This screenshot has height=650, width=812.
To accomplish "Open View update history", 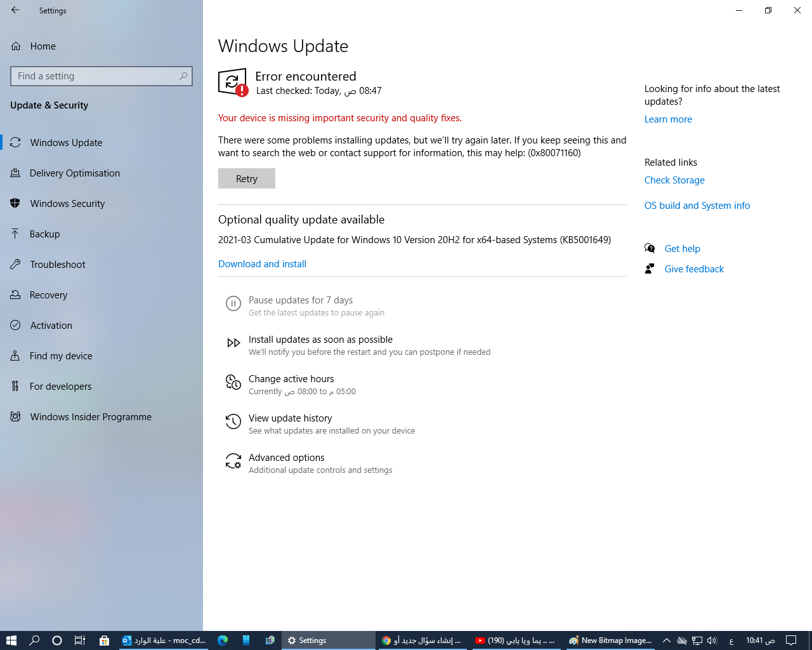I will pos(291,418).
